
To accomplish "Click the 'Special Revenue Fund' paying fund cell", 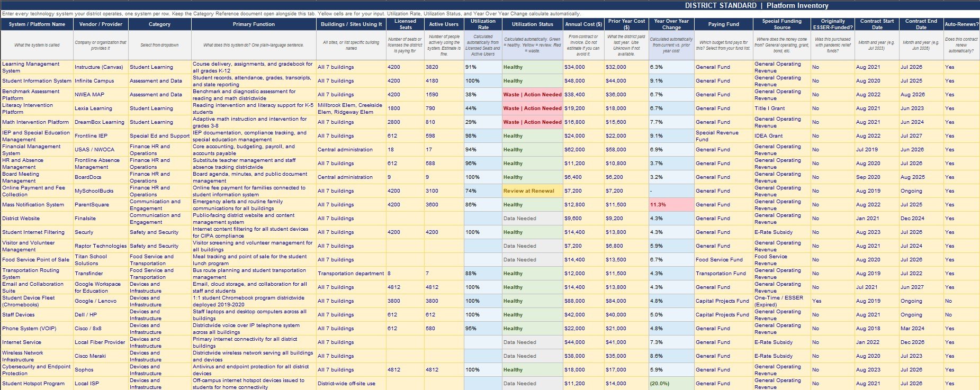I will (723, 136).
